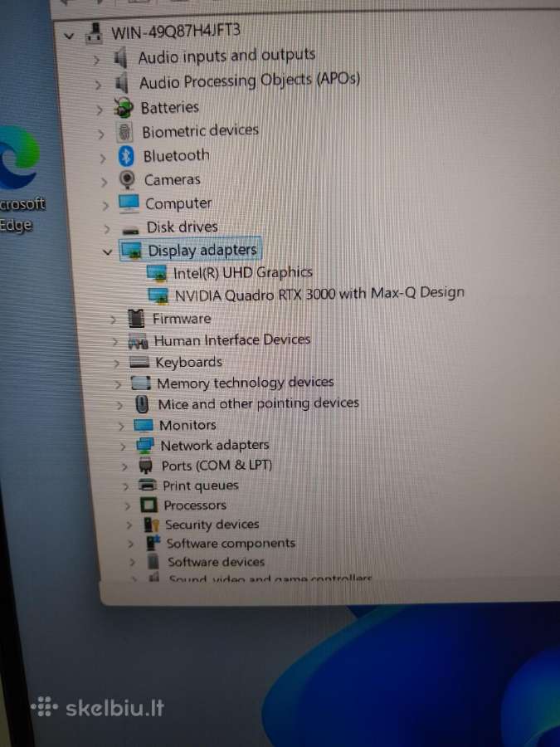Select the 'Display adapters' label
The image size is (560, 747).
(202, 250)
